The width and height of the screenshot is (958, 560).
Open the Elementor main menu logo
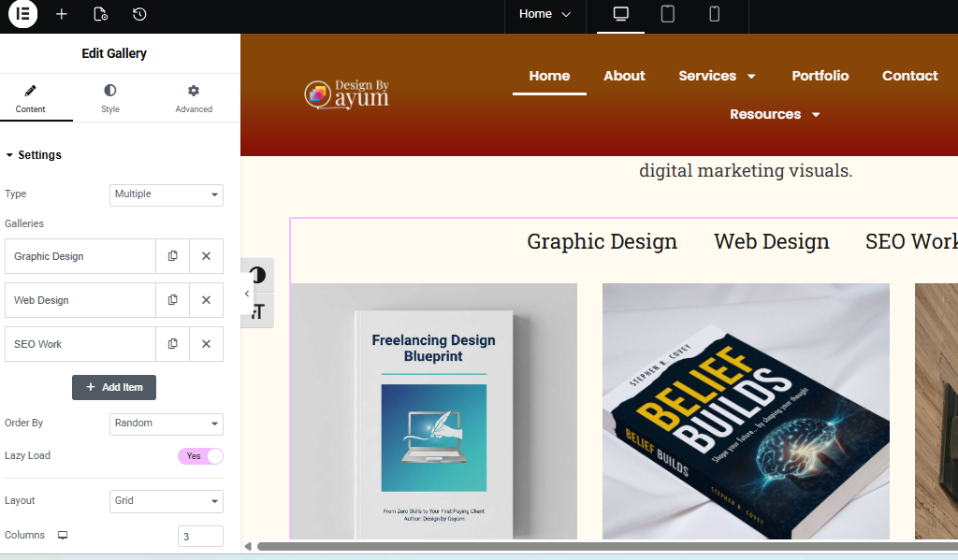22,14
